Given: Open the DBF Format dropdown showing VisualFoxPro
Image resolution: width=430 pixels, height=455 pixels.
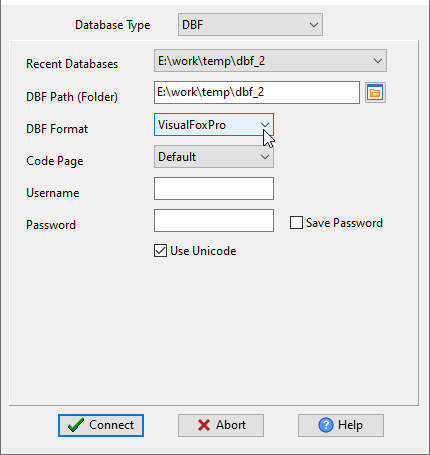Looking at the screenshot, I should pyautogui.click(x=214, y=125).
